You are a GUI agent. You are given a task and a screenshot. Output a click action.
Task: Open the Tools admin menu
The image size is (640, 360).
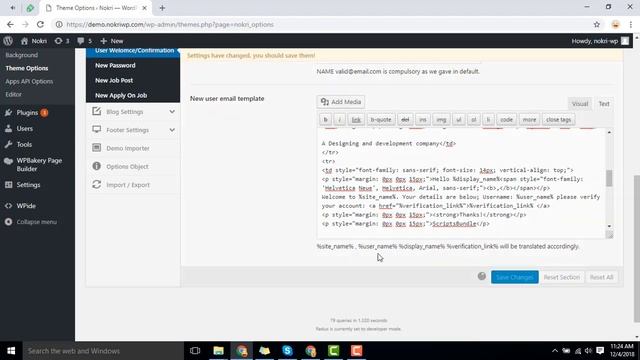24,144
